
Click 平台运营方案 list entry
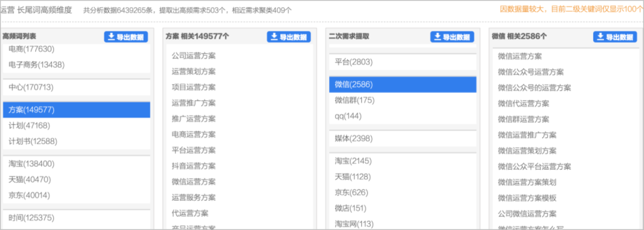coord(193,150)
